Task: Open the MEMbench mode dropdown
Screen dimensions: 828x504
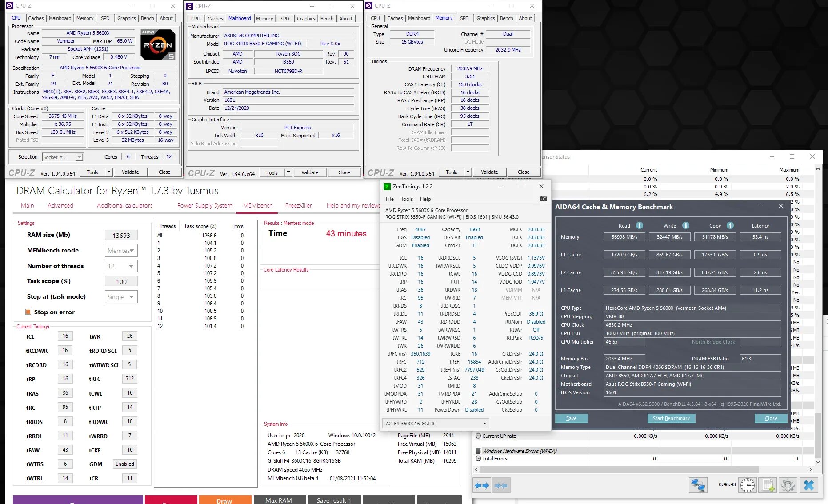Action: pyautogui.click(x=121, y=251)
